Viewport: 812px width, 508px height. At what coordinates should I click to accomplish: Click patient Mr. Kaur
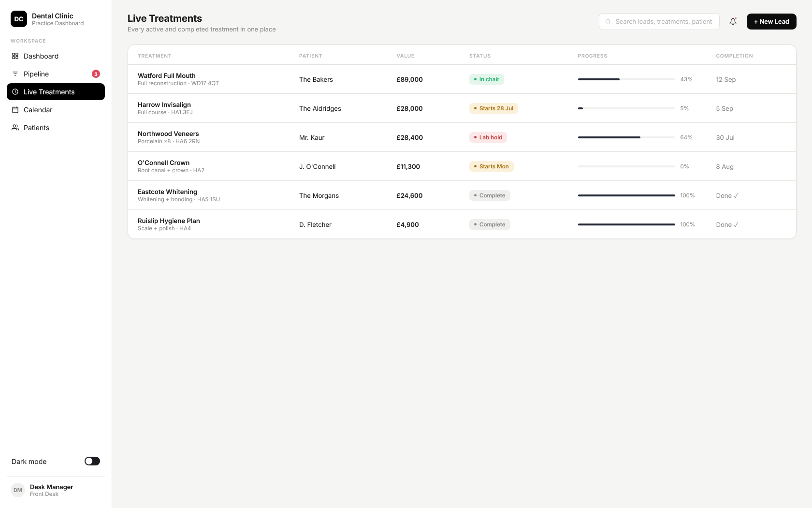pos(312,137)
